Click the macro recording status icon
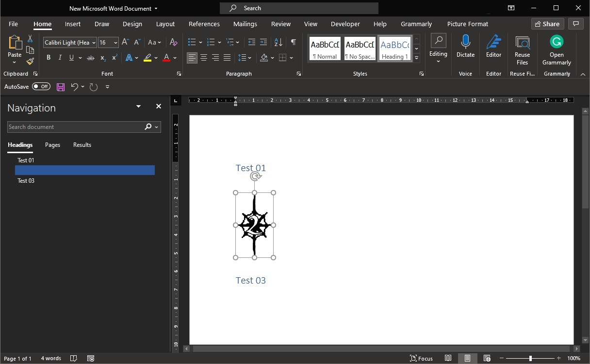Image resolution: width=590 pixels, height=364 pixels. pos(90,358)
